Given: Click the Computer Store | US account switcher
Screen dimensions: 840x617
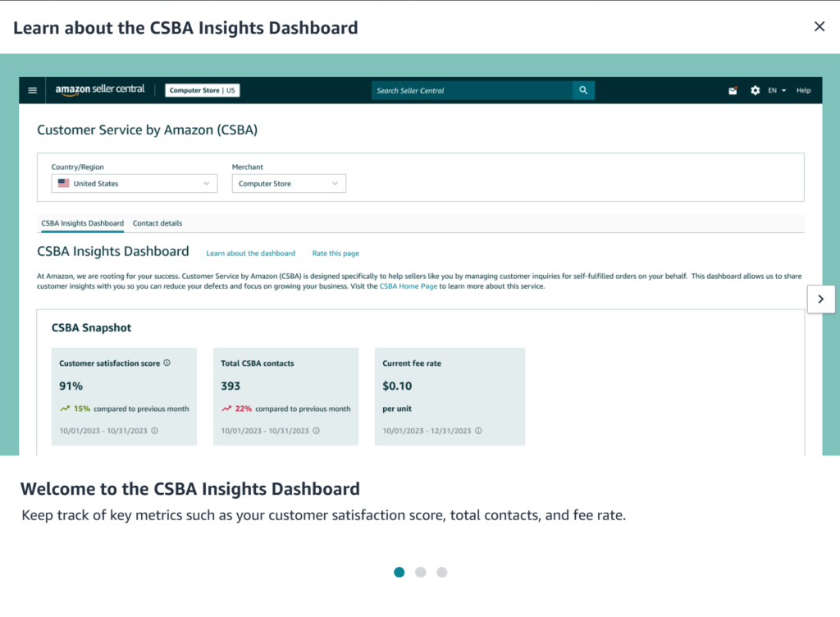Looking at the screenshot, I should [202, 90].
